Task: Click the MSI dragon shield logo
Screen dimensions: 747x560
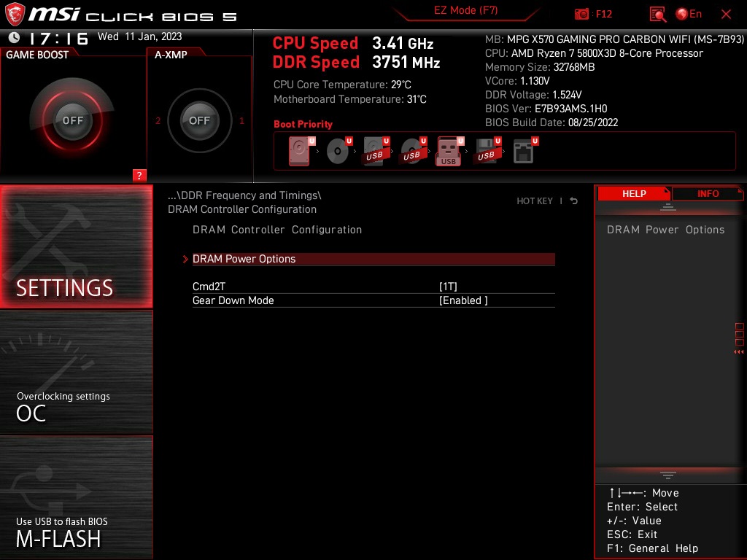Action: (15, 14)
